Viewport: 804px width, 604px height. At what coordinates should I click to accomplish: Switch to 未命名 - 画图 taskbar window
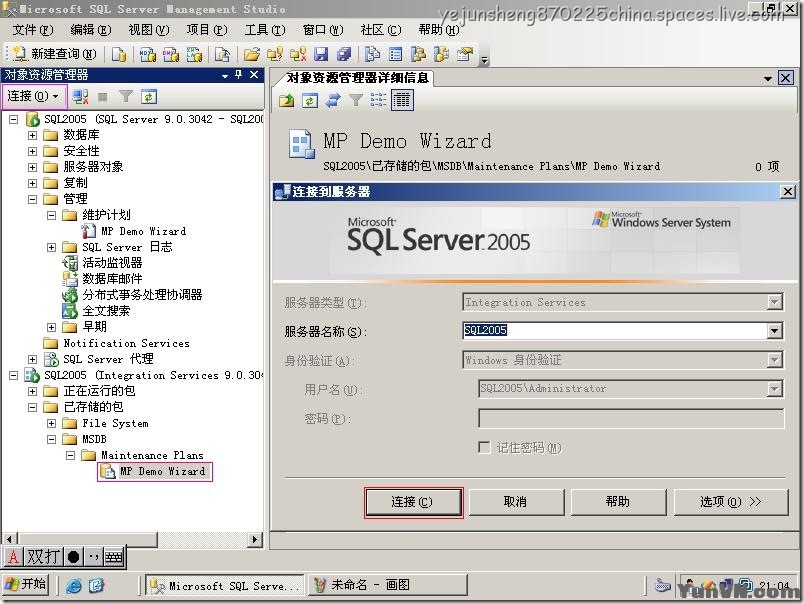[388, 585]
